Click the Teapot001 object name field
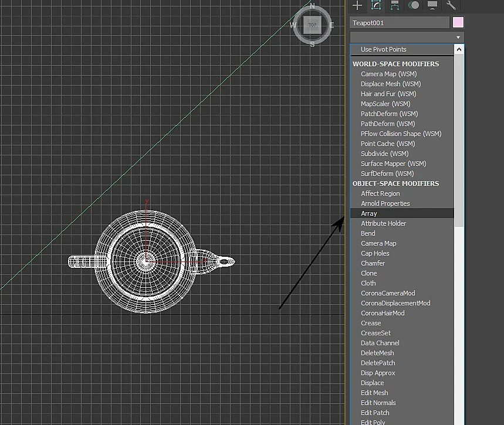This screenshot has height=425, width=504. pyautogui.click(x=400, y=22)
